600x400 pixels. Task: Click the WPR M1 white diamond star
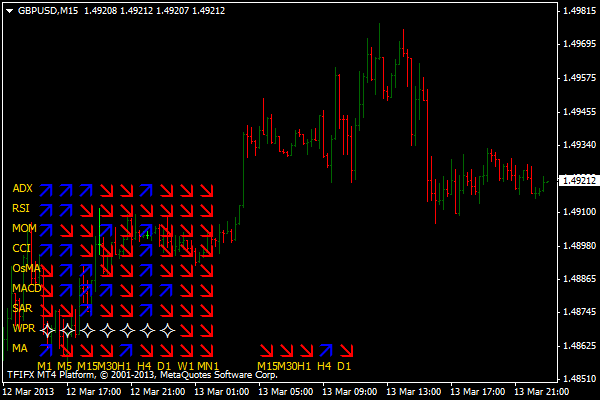(47, 330)
